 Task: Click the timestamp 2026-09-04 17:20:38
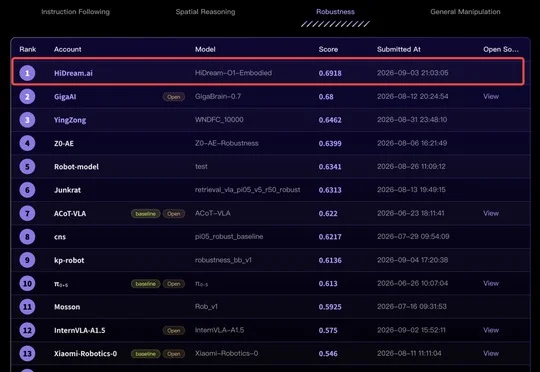point(413,260)
